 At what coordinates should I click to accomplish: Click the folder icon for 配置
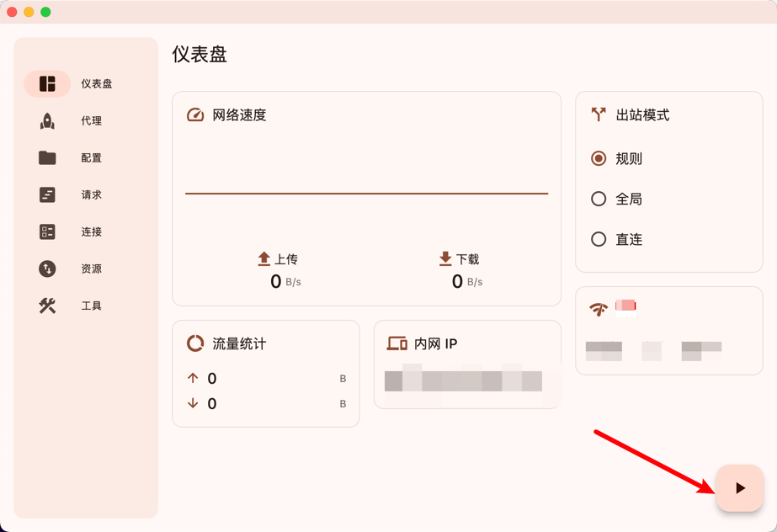pos(47,157)
